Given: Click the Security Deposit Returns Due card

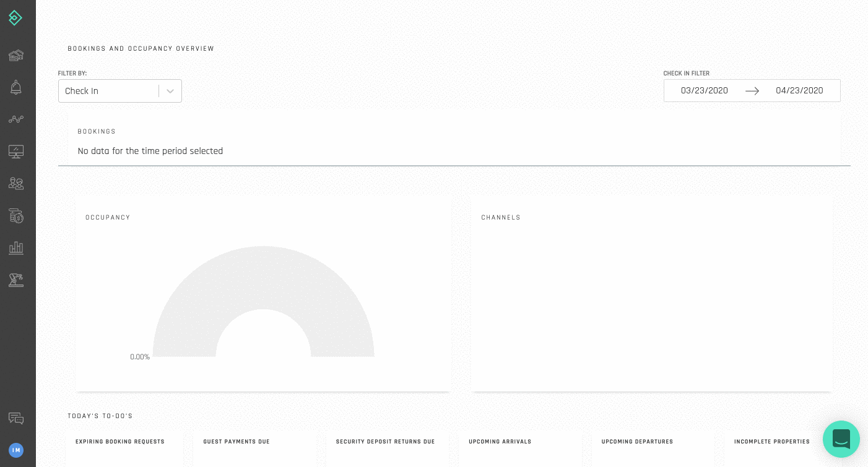Looking at the screenshot, I should tap(388, 449).
